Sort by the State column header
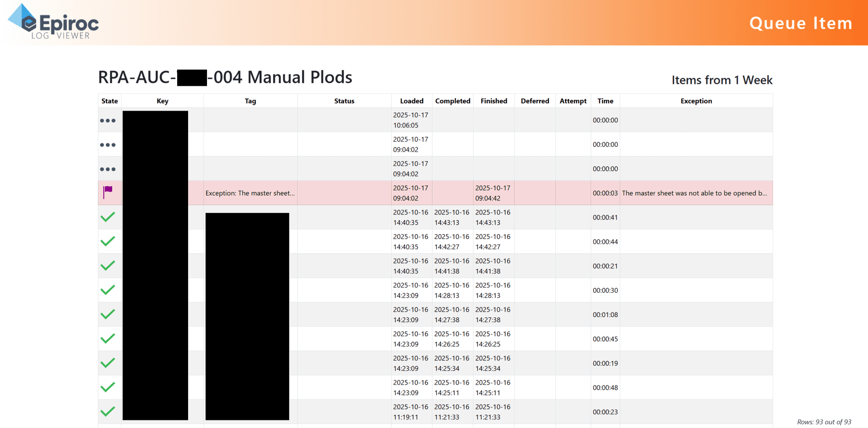The height and width of the screenshot is (428, 868). [109, 101]
